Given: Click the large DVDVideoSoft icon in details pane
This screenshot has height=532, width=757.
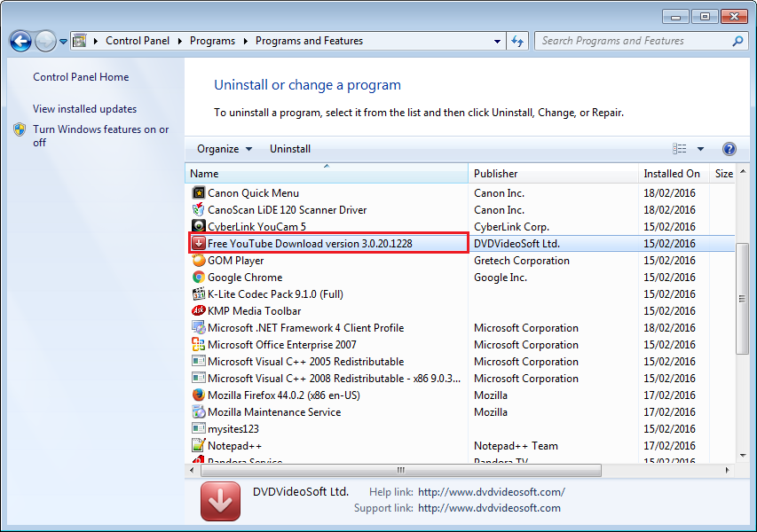Looking at the screenshot, I should (x=220, y=501).
